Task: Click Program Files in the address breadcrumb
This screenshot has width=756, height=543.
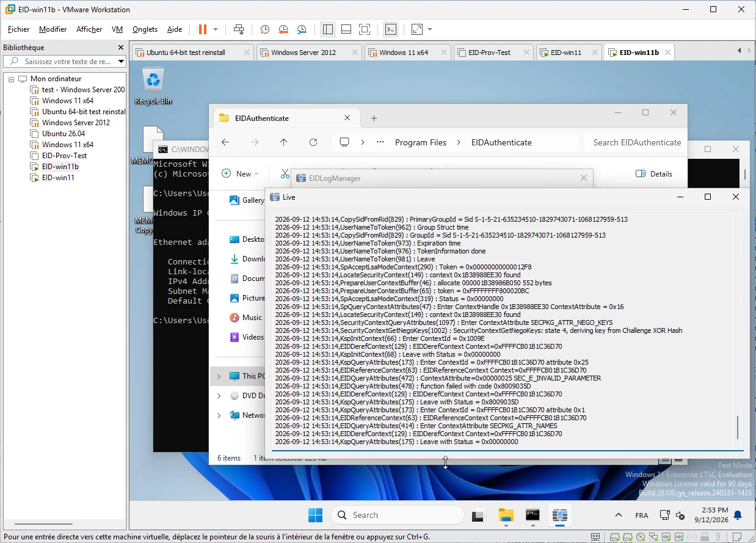Action: pyautogui.click(x=421, y=142)
